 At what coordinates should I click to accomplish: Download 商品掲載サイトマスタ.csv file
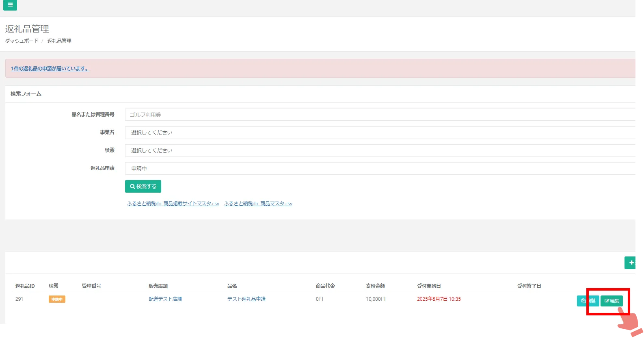tap(173, 204)
